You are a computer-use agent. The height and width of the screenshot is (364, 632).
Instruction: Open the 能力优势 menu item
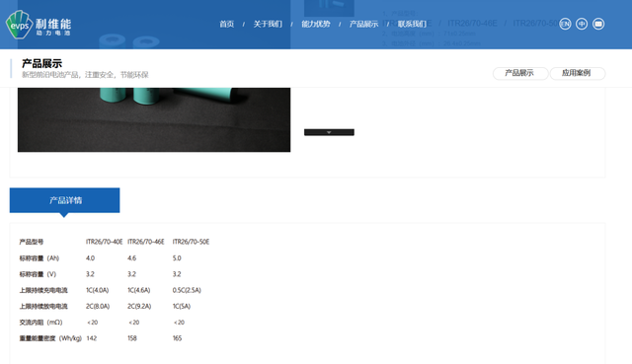316,24
